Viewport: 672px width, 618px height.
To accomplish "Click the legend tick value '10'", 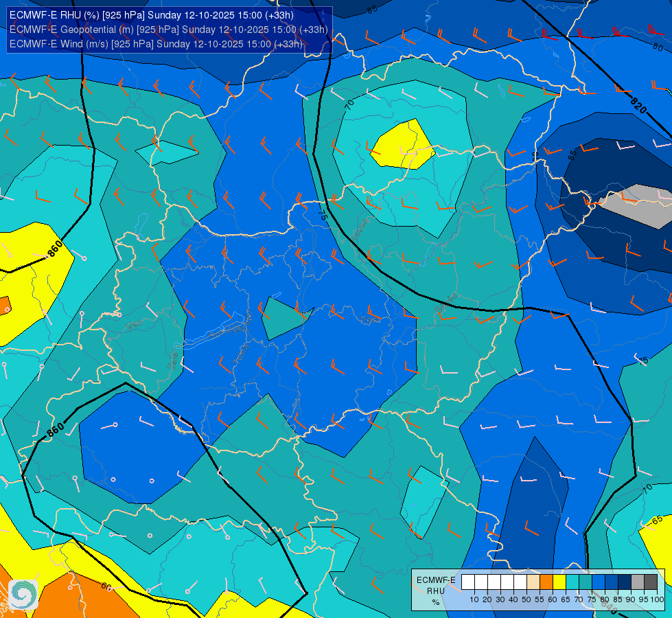I will click(x=474, y=599).
